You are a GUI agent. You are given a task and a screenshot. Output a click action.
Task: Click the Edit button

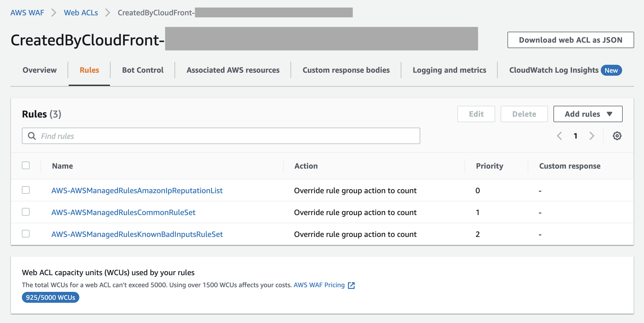pyautogui.click(x=476, y=114)
